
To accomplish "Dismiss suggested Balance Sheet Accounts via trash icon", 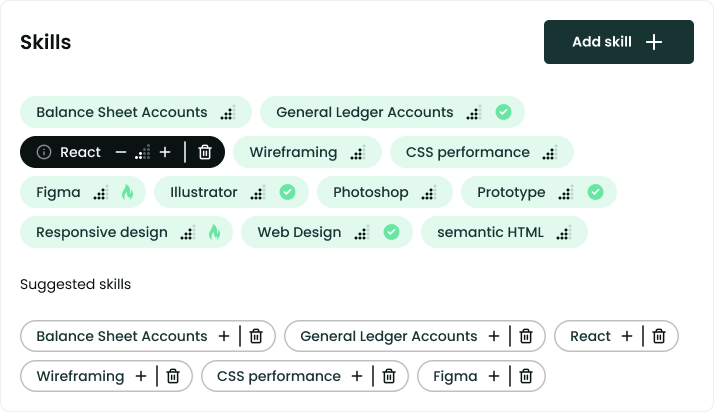I will pyautogui.click(x=256, y=336).
